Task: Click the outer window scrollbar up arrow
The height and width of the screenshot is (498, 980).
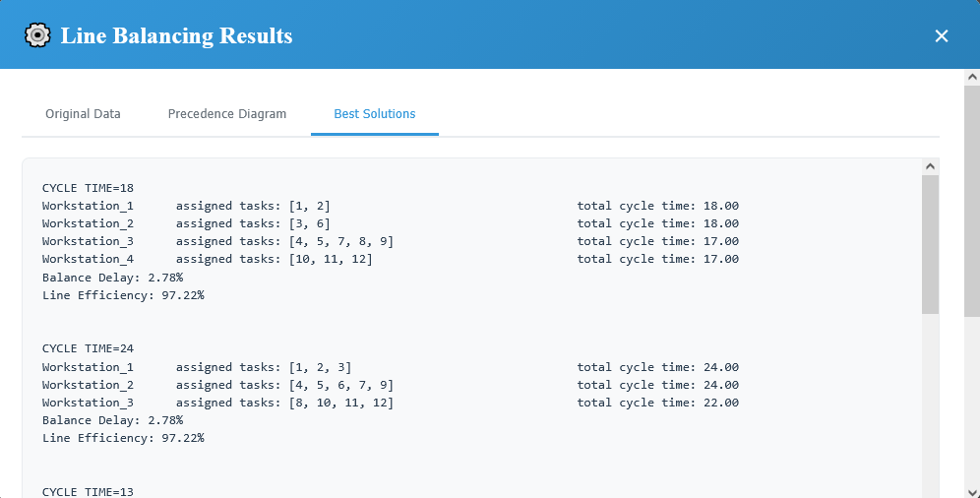Action: click(x=972, y=77)
